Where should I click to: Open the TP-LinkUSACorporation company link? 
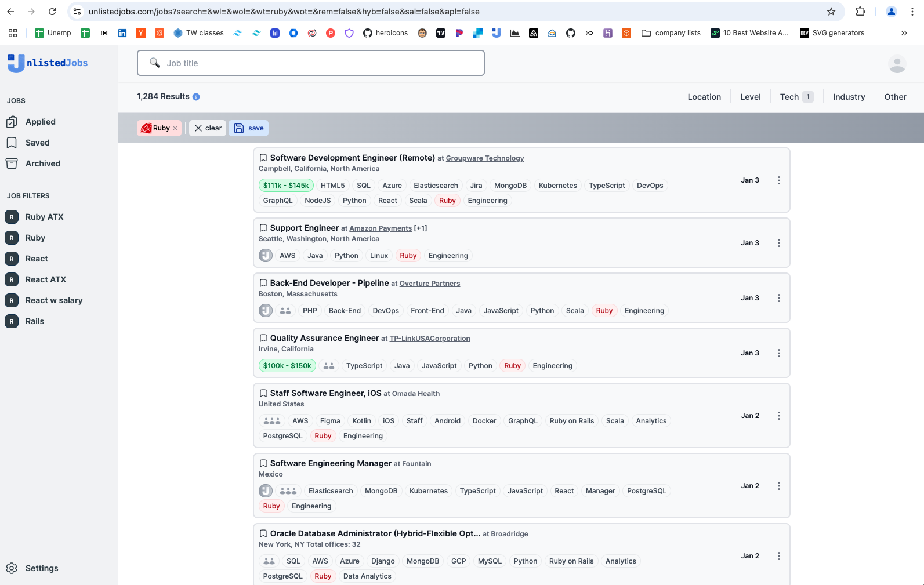tap(430, 339)
